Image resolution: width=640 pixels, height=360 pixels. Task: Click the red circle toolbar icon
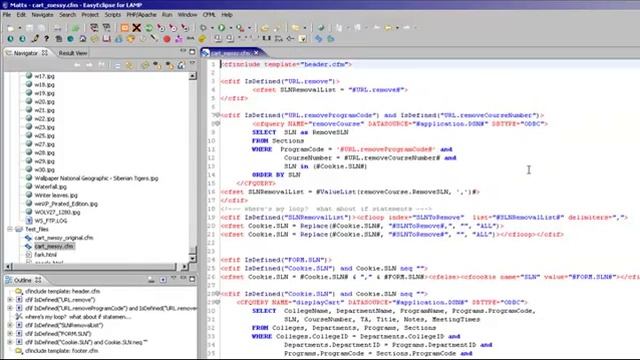[167, 39]
